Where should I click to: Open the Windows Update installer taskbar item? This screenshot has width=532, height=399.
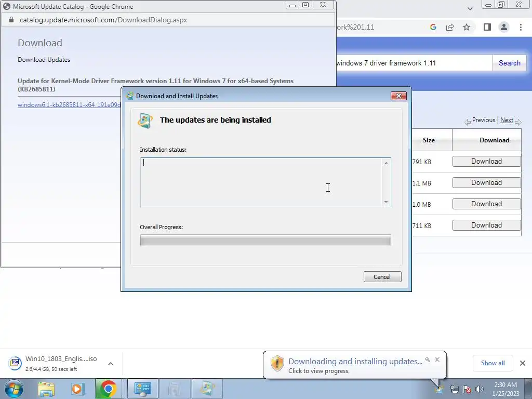coord(207,389)
